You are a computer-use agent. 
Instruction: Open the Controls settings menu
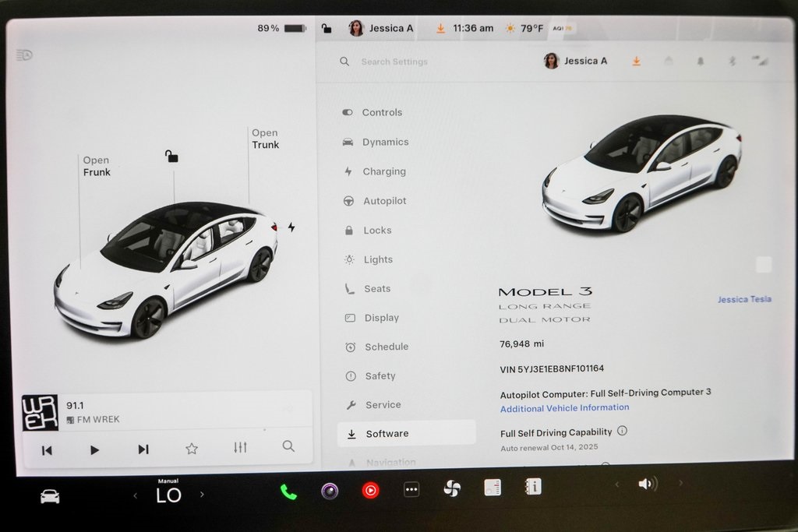coord(373,112)
